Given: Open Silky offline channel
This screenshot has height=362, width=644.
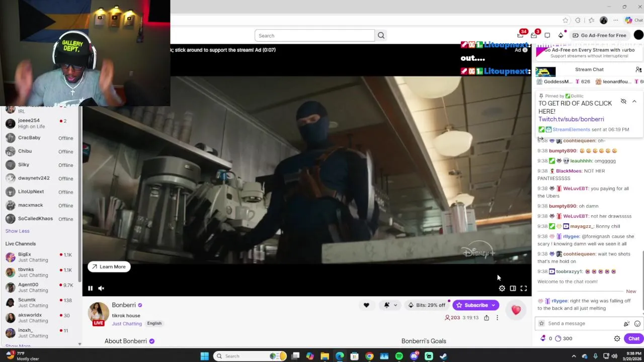Looking at the screenshot, I should pyautogui.click(x=40, y=165).
